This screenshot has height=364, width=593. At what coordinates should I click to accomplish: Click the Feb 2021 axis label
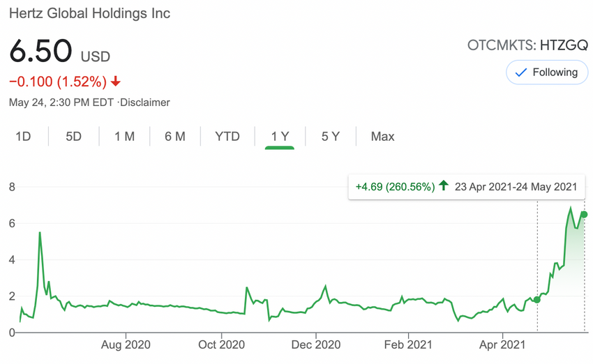pyautogui.click(x=408, y=344)
